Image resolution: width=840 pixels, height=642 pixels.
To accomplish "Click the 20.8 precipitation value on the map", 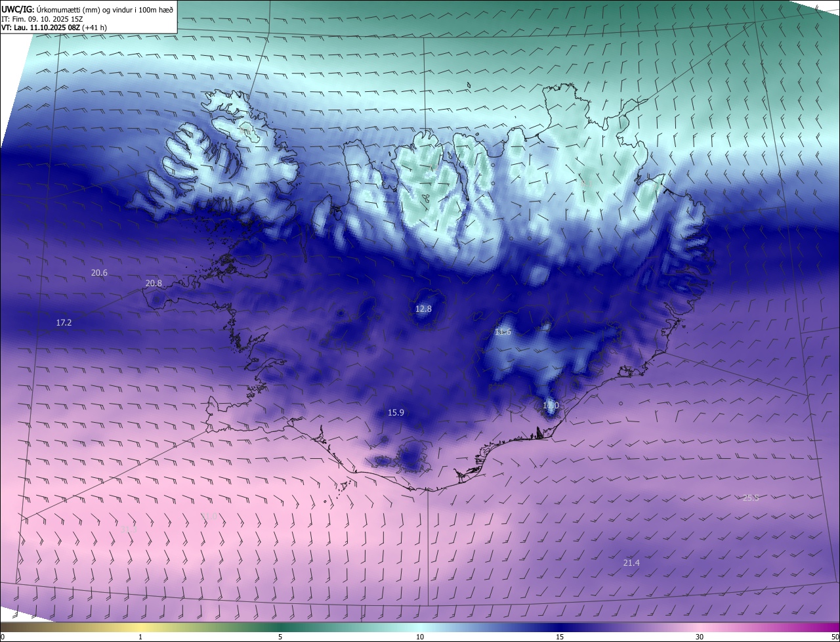I will click(154, 283).
